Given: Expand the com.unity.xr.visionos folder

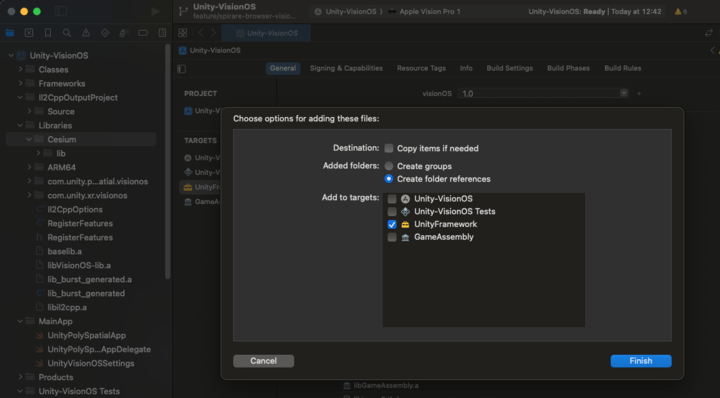Looking at the screenshot, I should [29, 195].
